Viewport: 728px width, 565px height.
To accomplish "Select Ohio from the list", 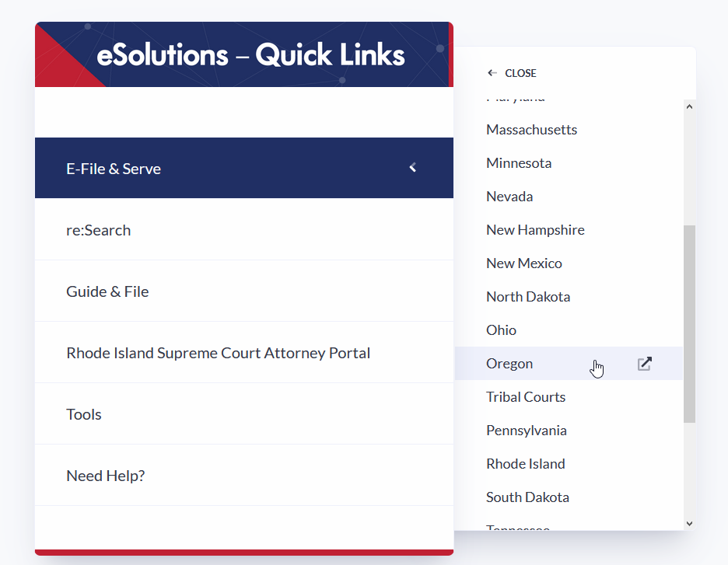I will coord(501,330).
